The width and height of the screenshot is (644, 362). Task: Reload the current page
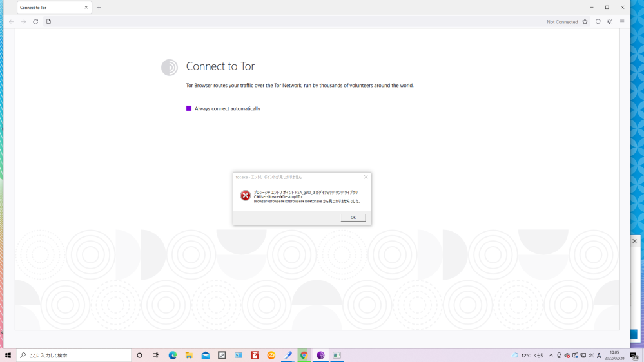point(35,22)
